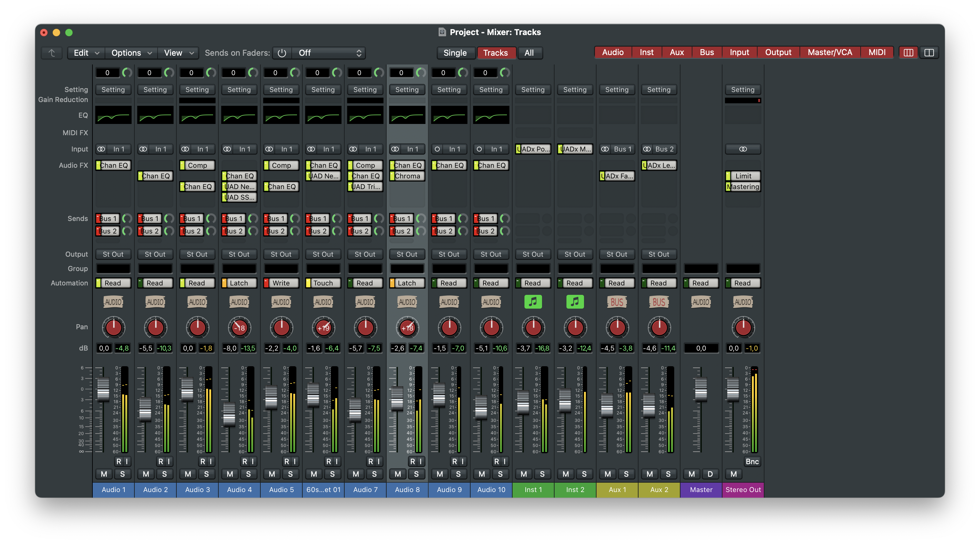Click the Aux 1 BUS track icon
The width and height of the screenshot is (980, 544).
[x=617, y=302]
